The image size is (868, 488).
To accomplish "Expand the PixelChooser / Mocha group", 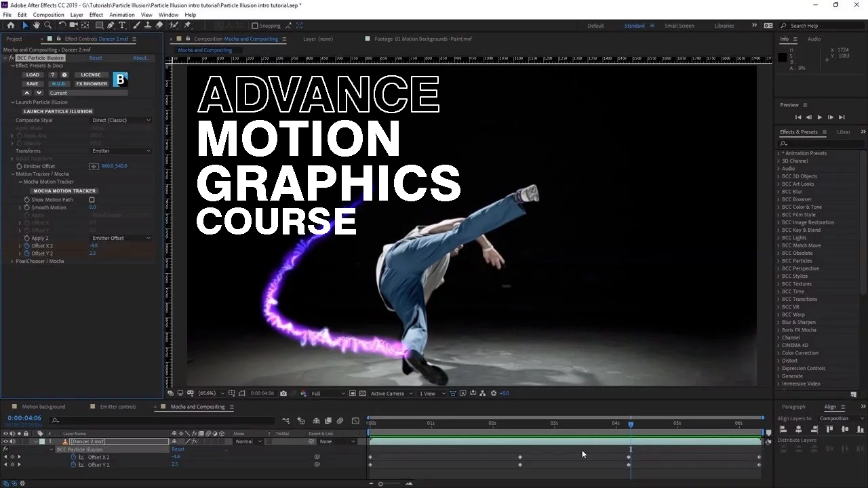I will coord(12,261).
